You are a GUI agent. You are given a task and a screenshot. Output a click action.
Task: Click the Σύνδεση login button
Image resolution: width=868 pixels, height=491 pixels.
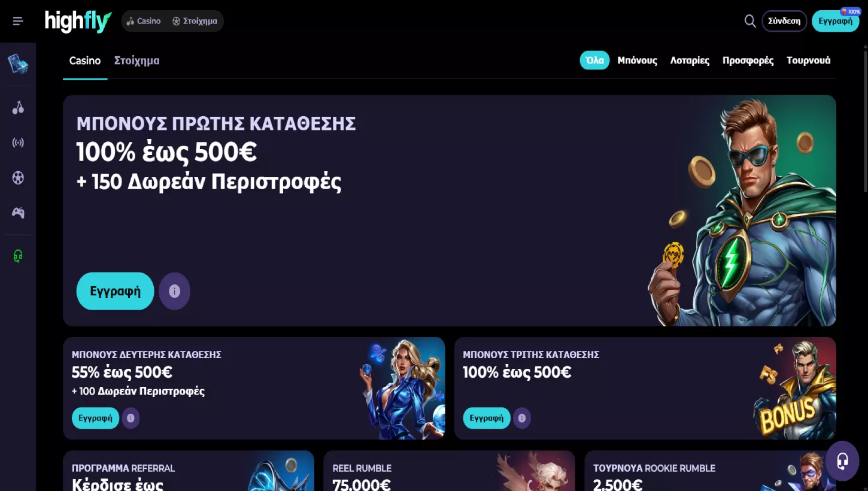point(784,21)
